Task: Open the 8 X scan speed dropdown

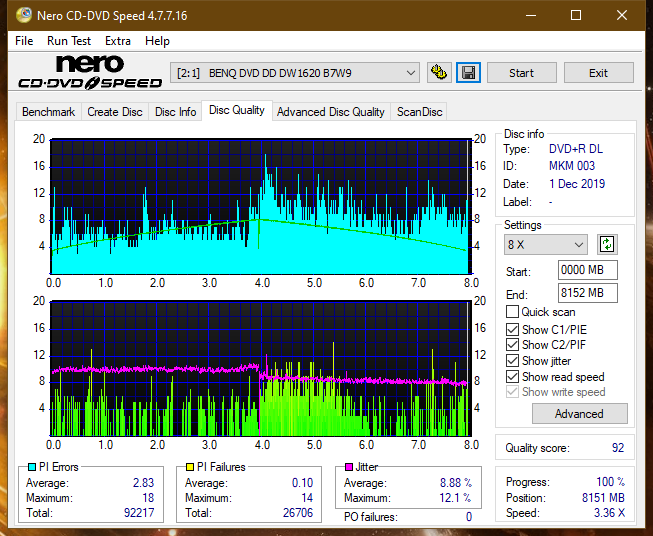Action: coord(546,244)
